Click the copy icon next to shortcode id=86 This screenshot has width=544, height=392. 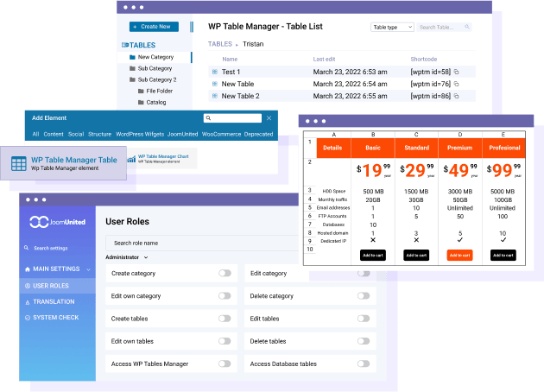click(457, 96)
